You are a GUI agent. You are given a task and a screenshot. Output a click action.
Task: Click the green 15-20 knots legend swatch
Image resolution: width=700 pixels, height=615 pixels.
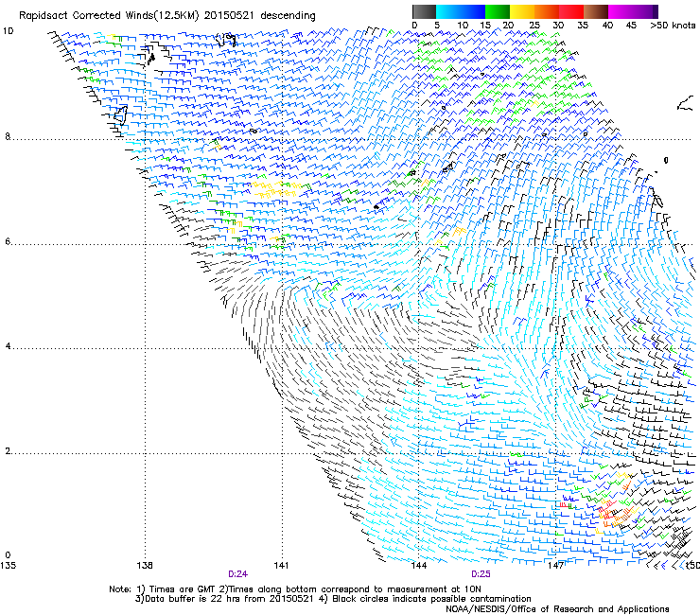498,11
